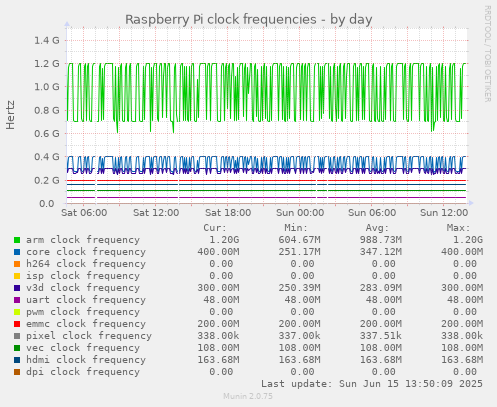Click the red emmc clock legend swatch
497x407 pixels.
coord(17,324)
